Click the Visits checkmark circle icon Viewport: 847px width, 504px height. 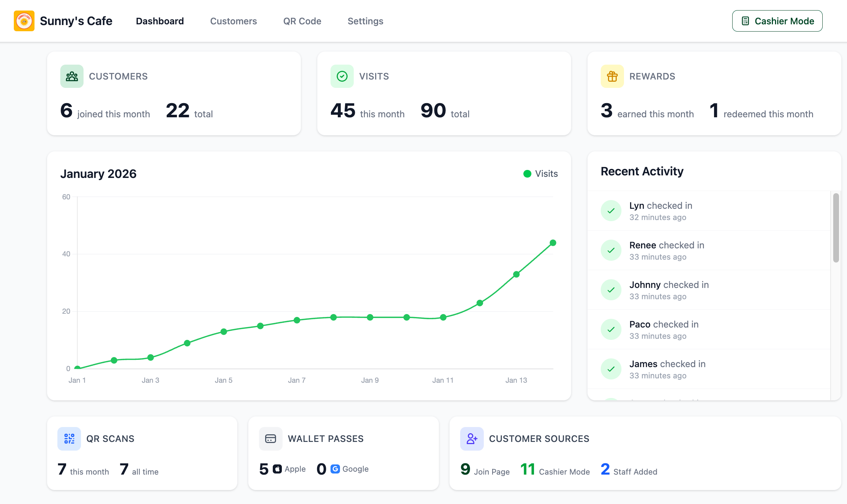point(342,76)
